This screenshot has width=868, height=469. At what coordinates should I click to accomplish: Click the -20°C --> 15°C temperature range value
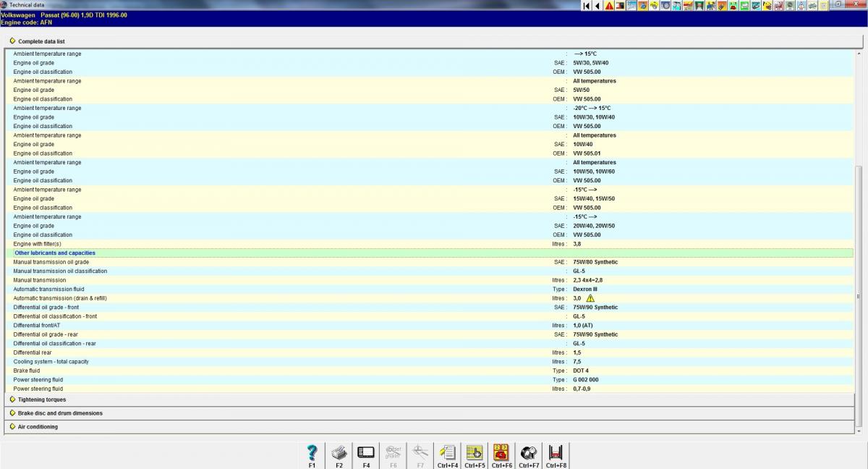point(592,108)
